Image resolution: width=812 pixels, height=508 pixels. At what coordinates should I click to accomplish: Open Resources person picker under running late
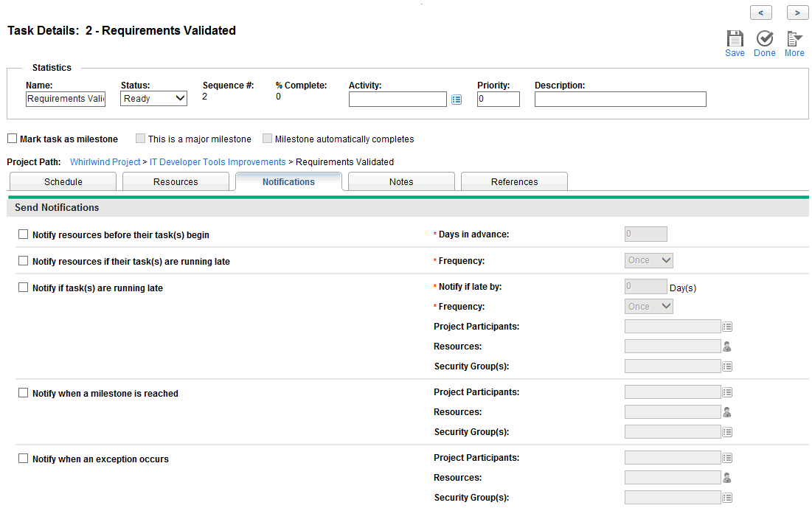(727, 347)
